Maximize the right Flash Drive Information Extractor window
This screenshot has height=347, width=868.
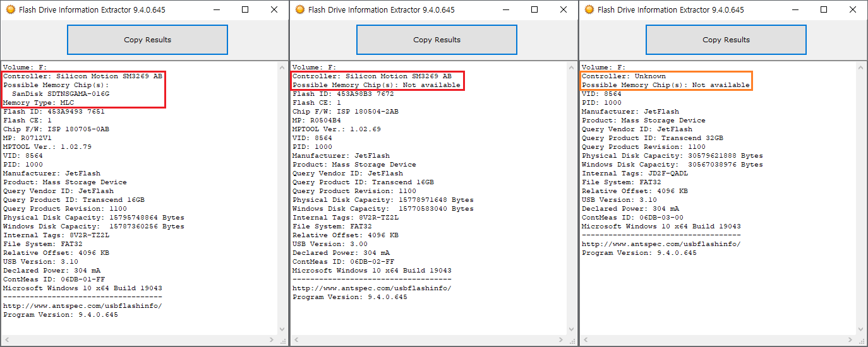824,9
